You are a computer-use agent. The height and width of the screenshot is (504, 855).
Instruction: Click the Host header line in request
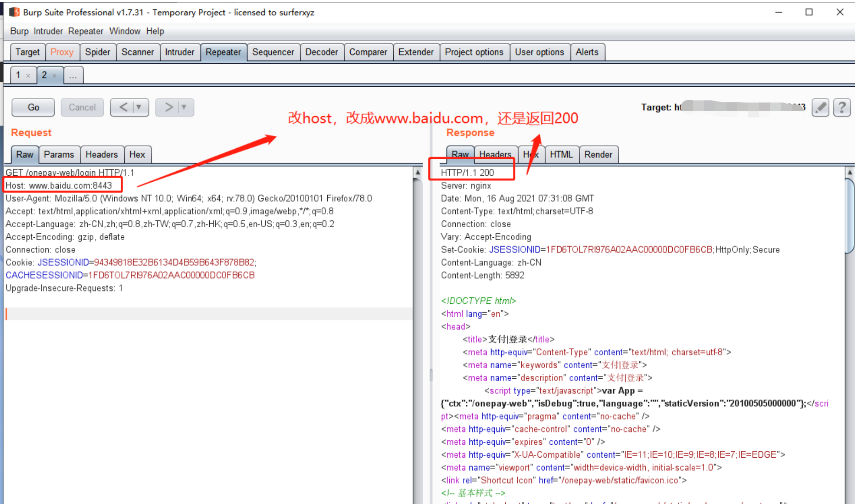[59, 185]
